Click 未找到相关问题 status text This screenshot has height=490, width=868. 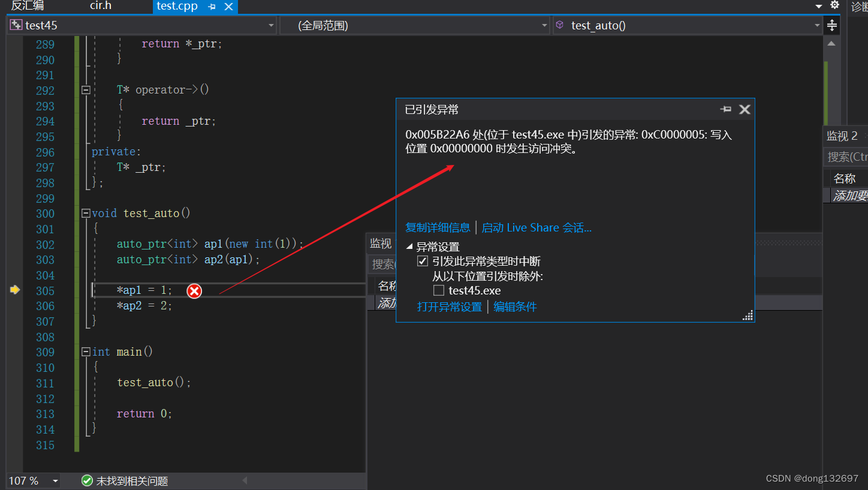pyautogui.click(x=132, y=481)
